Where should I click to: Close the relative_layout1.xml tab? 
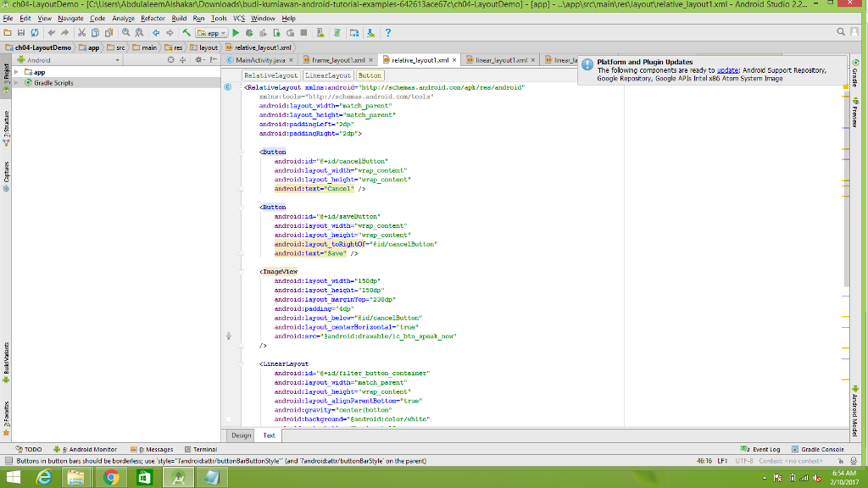coord(454,60)
